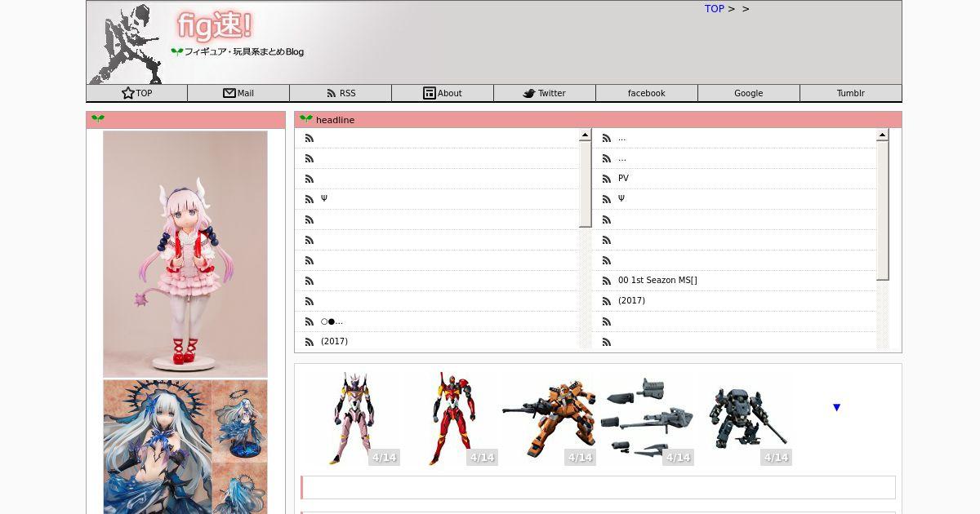Open the Twitter nav item with bird icon

pos(545,93)
